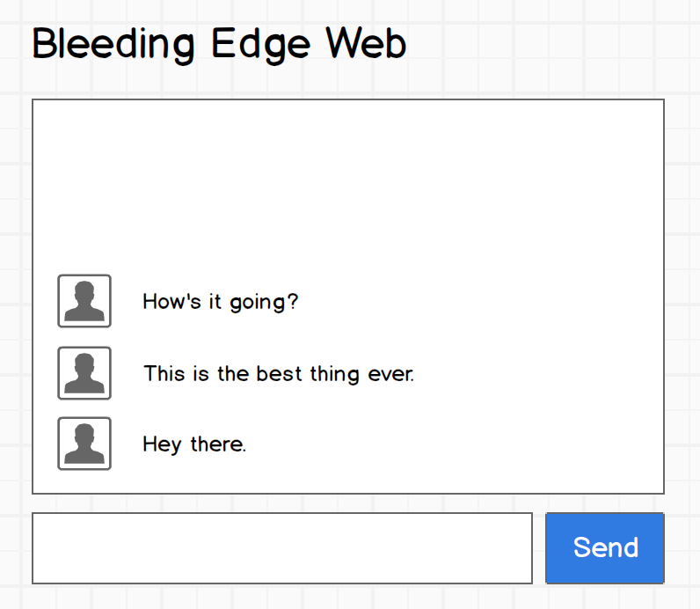Click the word "going?" in the first message
The image size is (700, 609).
pos(264,303)
